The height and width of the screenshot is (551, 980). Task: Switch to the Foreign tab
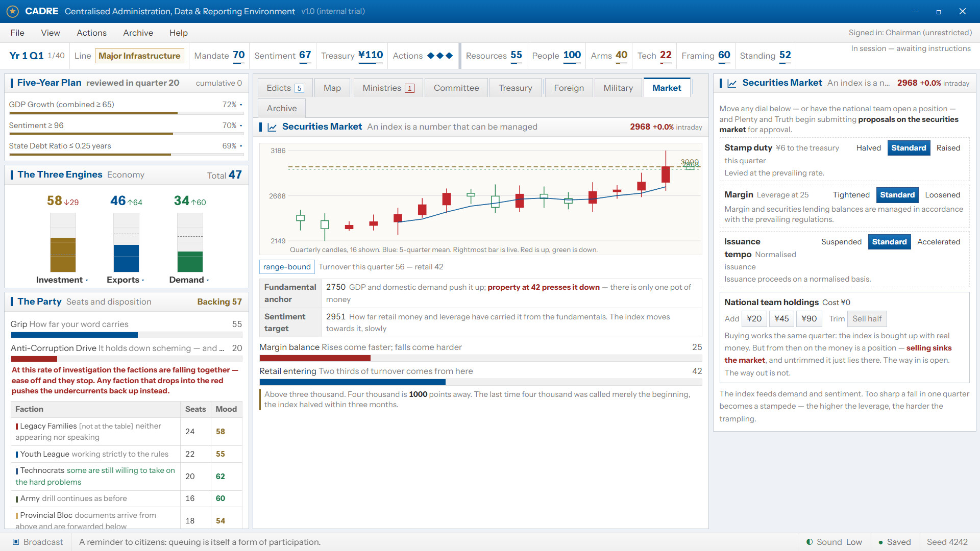pos(569,88)
